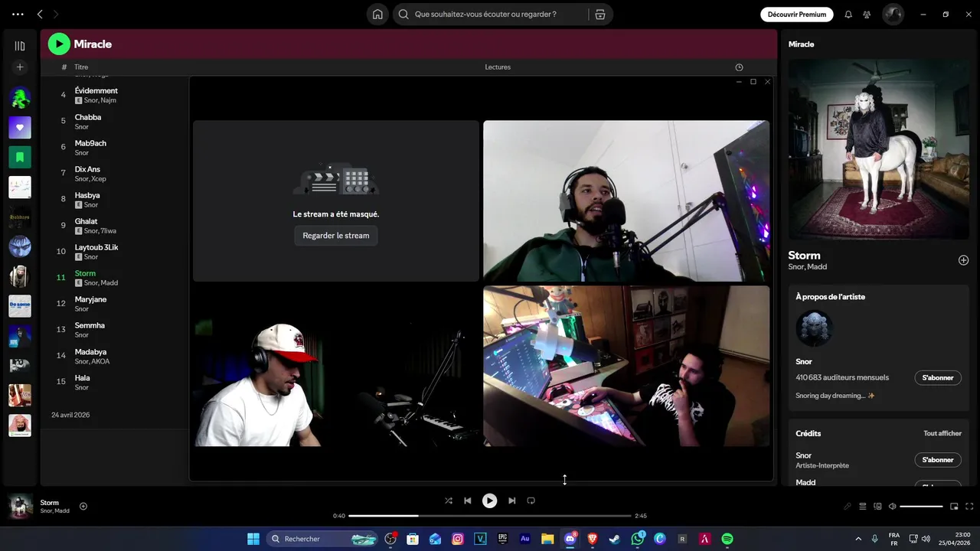
Task: Toggle the queue view icon
Action: pos(863,506)
